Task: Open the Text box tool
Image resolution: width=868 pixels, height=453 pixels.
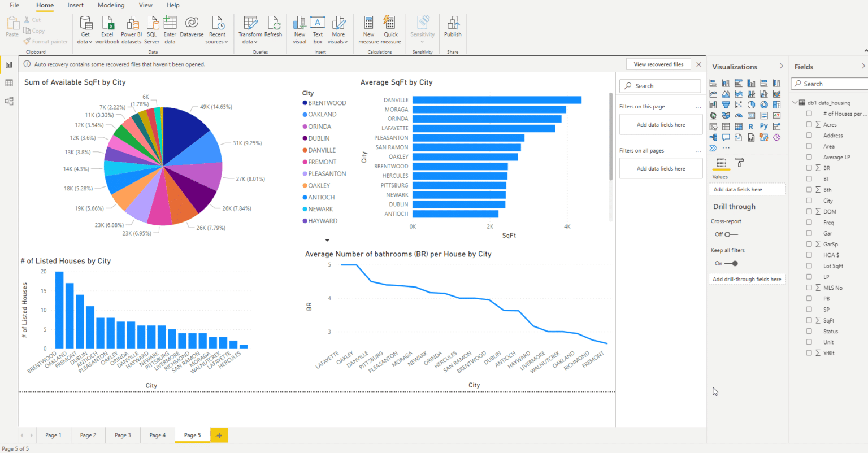Action: (318, 24)
